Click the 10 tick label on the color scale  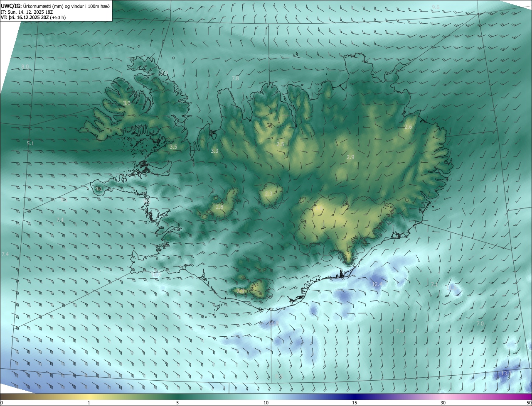click(x=266, y=403)
